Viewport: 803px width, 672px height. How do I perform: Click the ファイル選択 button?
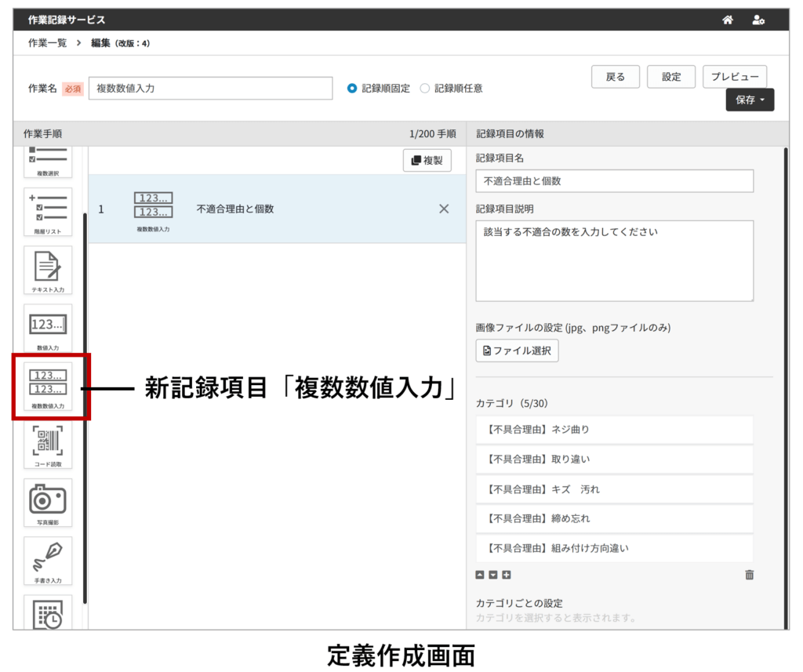point(517,351)
